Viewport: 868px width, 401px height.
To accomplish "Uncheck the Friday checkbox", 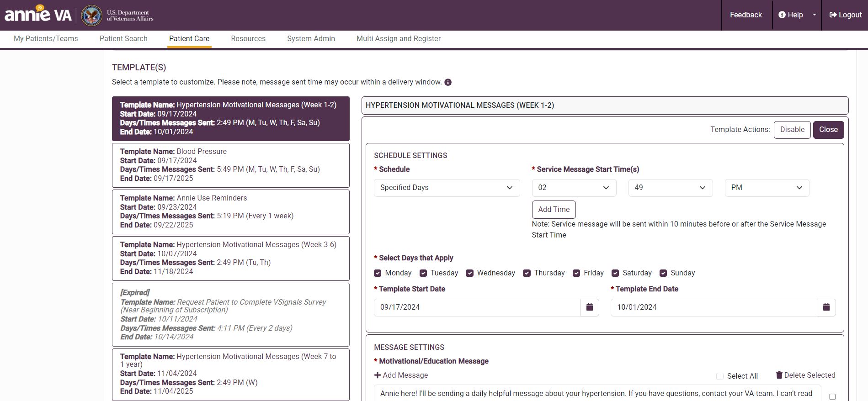I will [x=576, y=273].
